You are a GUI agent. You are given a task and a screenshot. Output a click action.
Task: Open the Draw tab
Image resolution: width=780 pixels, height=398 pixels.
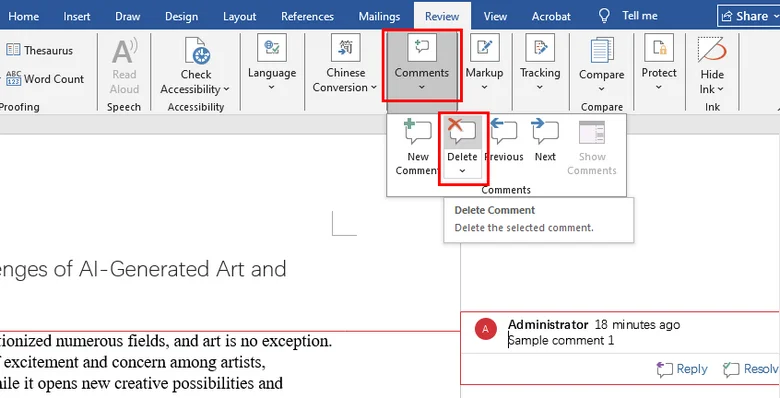pyautogui.click(x=127, y=16)
